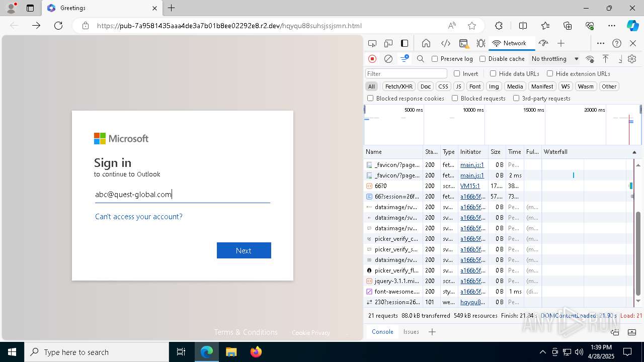This screenshot has height=362, width=644.
Task: Check the Invert filter checkbox
Action: tap(457, 73)
